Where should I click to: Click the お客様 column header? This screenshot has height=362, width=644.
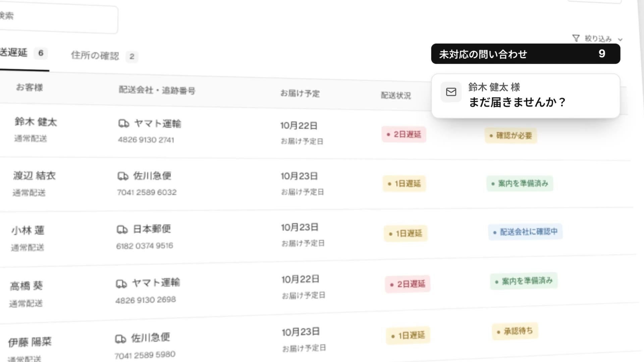pyautogui.click(x=30, y=87)
